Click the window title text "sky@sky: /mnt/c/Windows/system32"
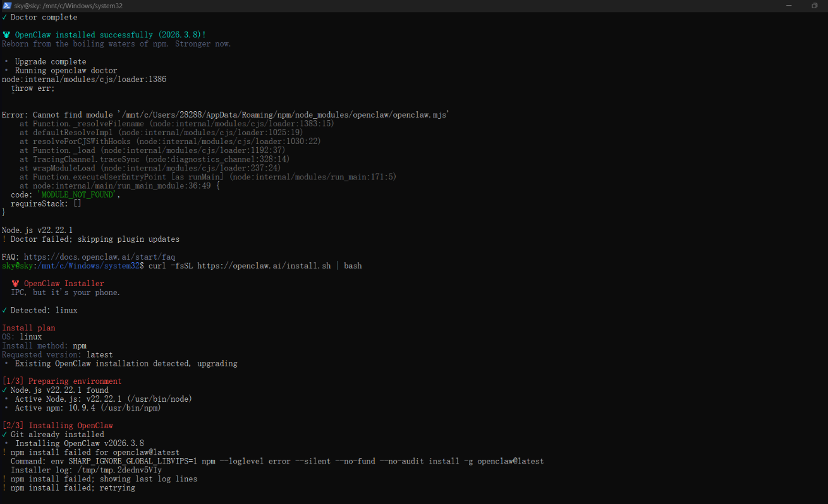 [68, 6]
